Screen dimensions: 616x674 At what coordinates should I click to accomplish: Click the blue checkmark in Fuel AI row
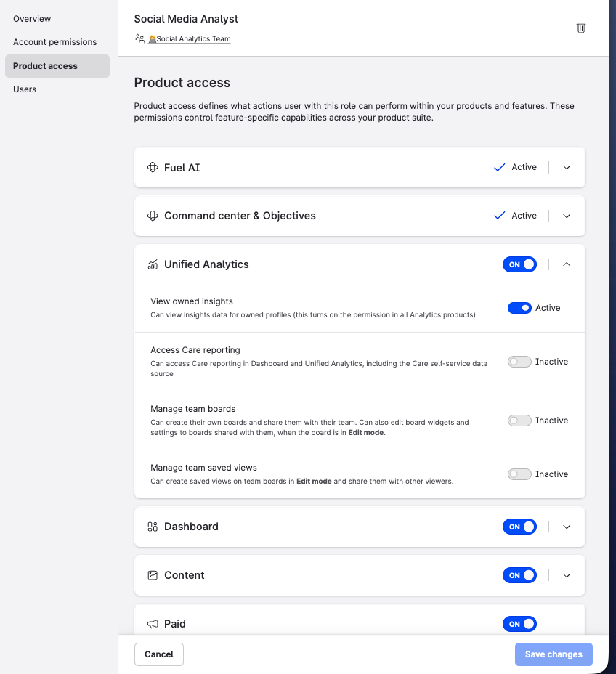500,167
